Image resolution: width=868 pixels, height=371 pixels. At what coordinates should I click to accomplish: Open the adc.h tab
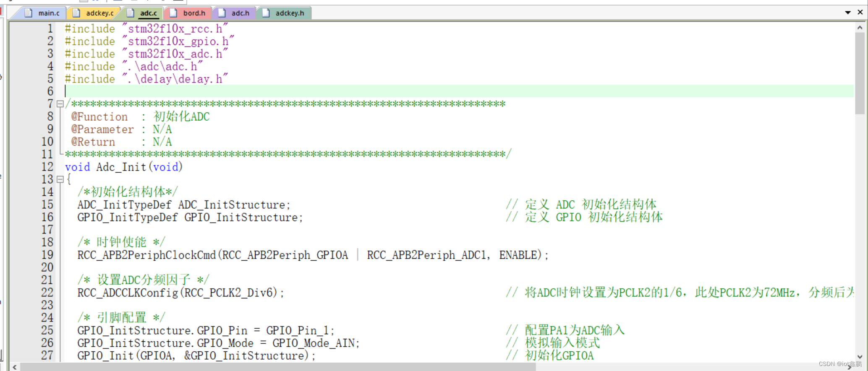click(x=234, y=13)
